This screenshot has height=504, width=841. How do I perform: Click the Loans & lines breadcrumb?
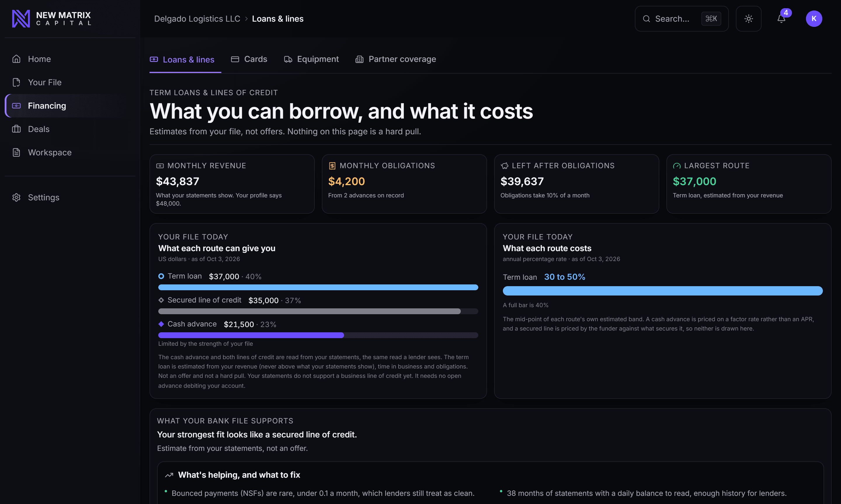tap(277, 19)
